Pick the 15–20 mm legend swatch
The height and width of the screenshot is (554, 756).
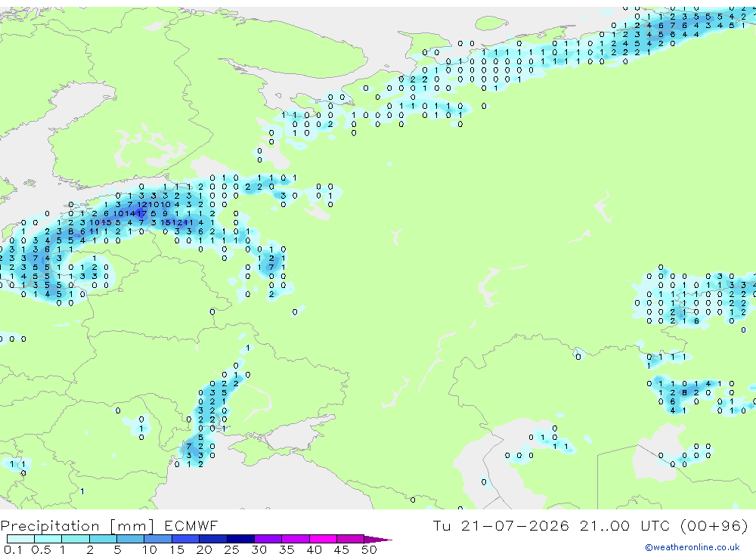point(186,539)
